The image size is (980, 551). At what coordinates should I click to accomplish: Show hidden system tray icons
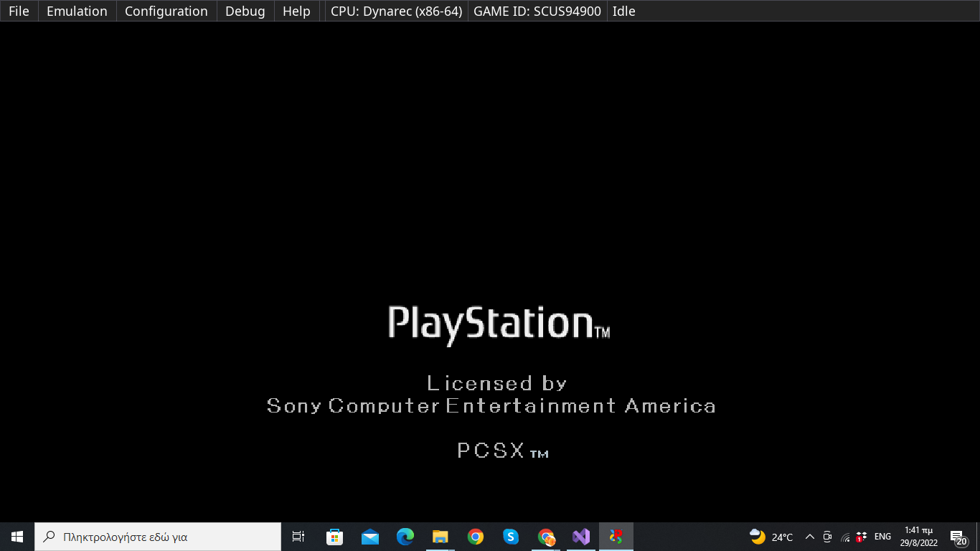(810, 537)
